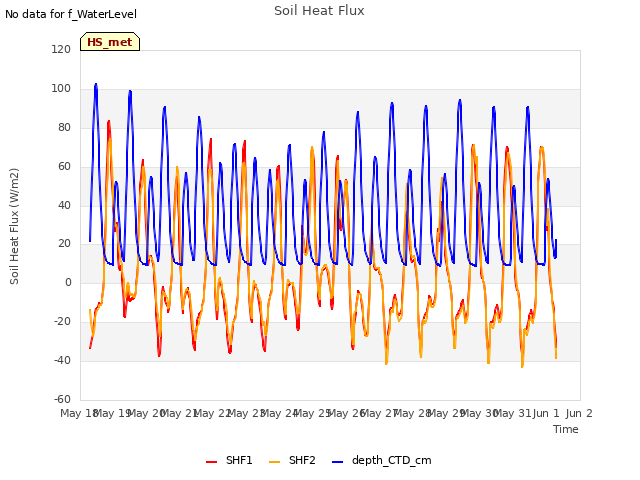Click the x-axis tick label Jun 2

pyautogui.click(x=579, y=413)
